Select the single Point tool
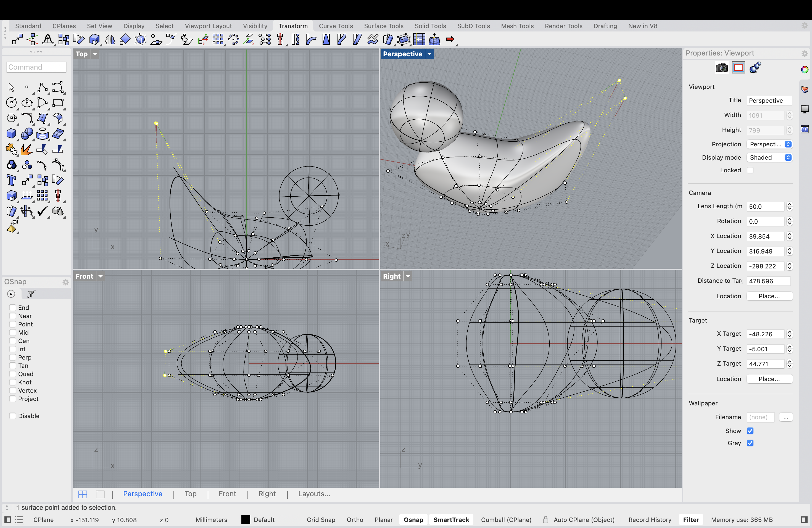 coord(27,87)
